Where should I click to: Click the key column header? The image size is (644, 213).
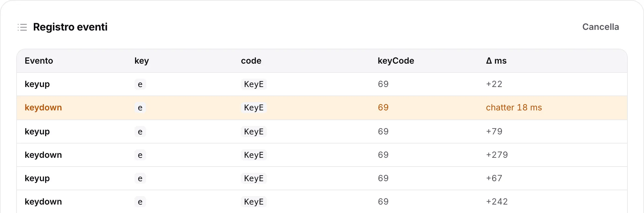142,61
